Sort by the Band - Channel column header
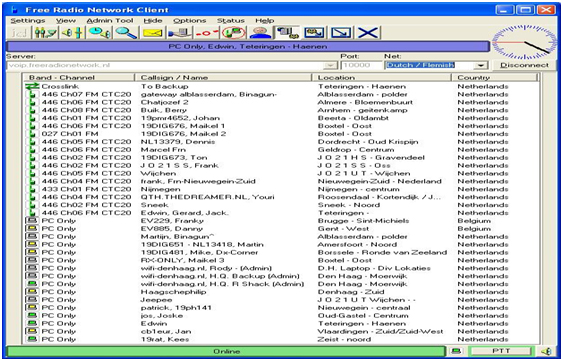563x361 pixels. point(78,78)
